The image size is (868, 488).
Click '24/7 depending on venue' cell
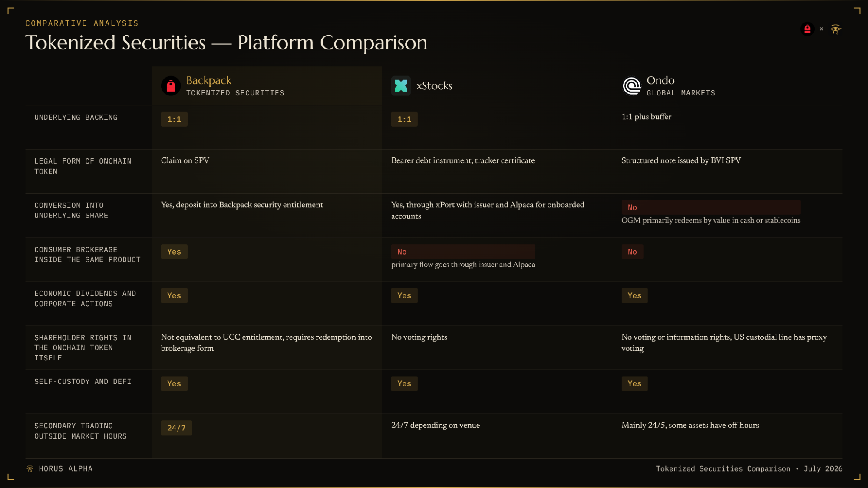[x=436, y=426]
